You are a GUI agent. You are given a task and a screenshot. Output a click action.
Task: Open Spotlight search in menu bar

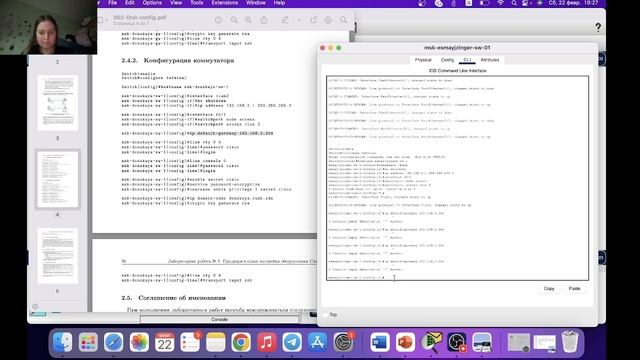514,3
